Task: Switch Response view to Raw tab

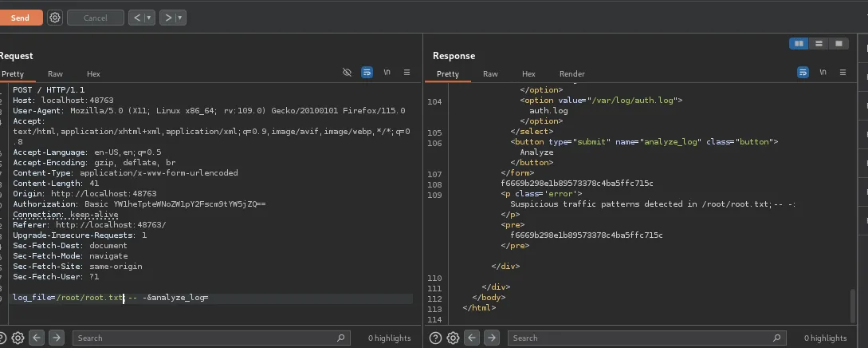Action: coord(490,73)
